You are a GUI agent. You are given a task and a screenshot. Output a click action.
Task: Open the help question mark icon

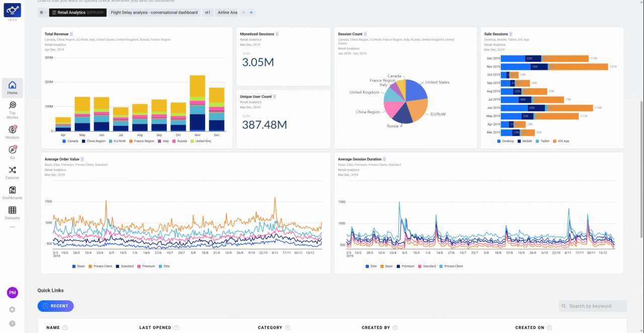(12, 323)
